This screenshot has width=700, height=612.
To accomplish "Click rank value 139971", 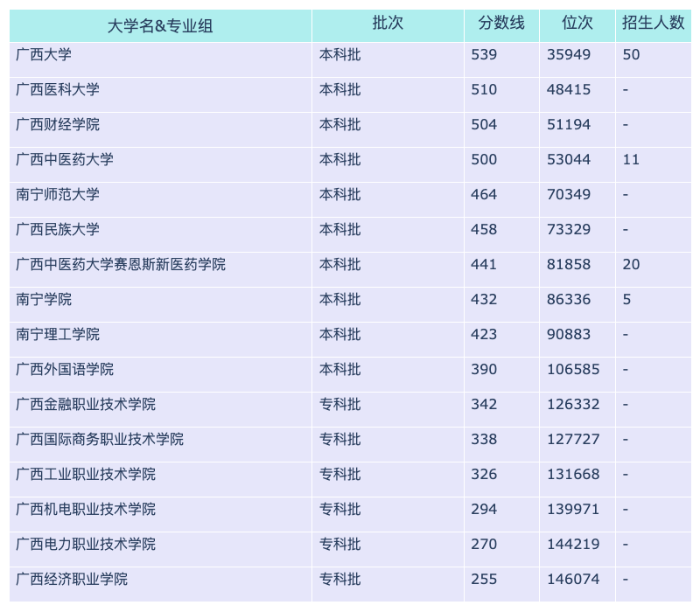I will pyautogui.click(x=573, y=510).
